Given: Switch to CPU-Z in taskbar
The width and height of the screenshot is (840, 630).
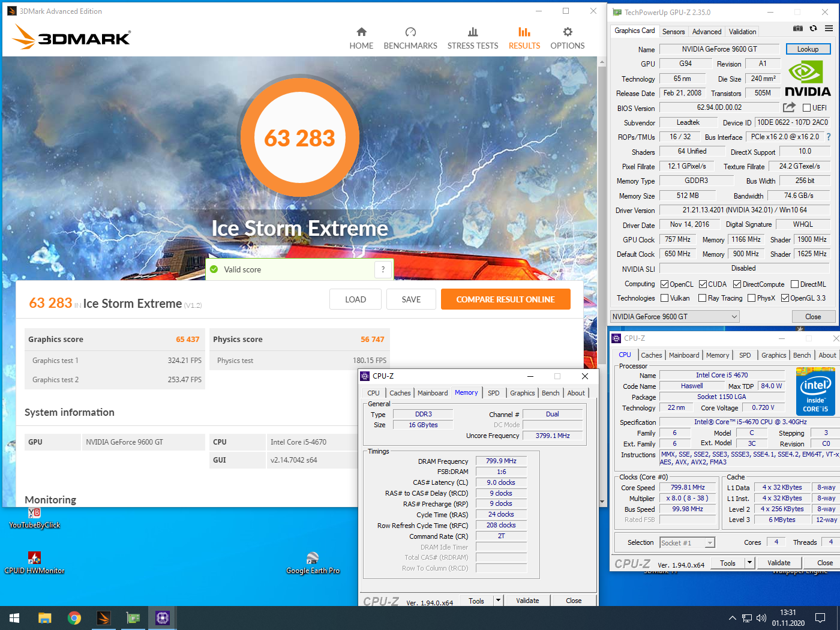Looking at the screenshot, I should [x=162, y=618].
